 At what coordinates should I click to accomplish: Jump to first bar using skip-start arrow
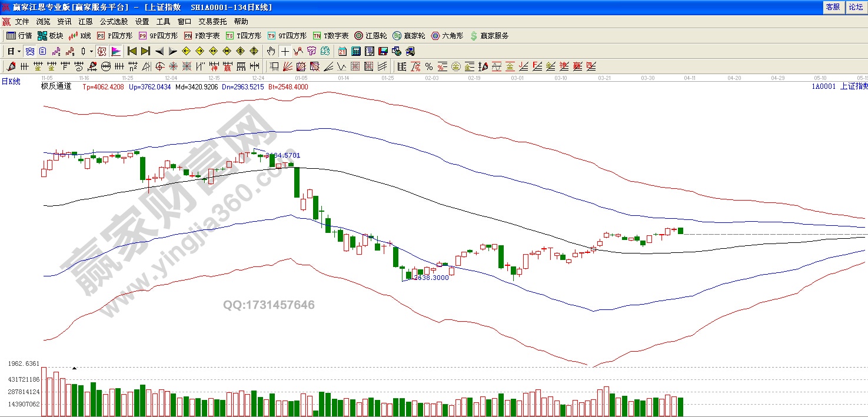click(132, 51)
